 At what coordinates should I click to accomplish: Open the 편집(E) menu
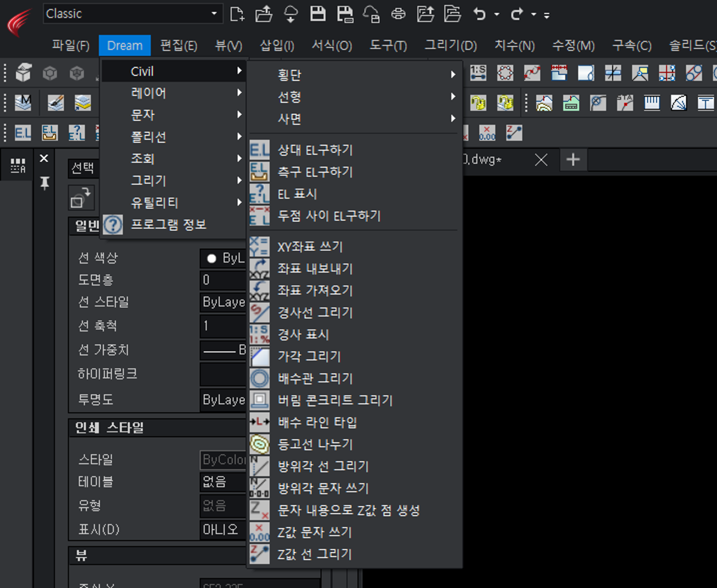179,46
